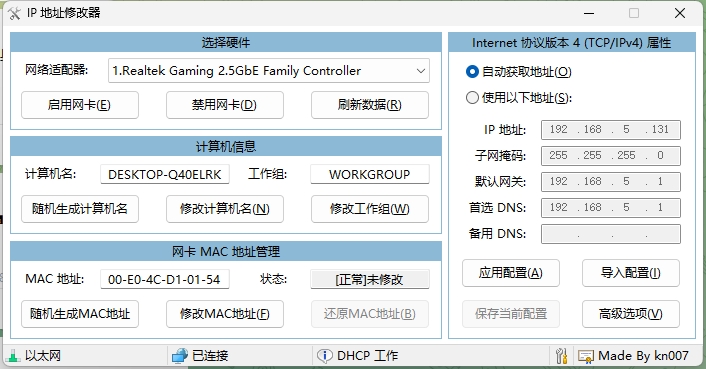706x369 pixels.
Task: Click the empty alternate DNS field
Action: click(611, 234)
